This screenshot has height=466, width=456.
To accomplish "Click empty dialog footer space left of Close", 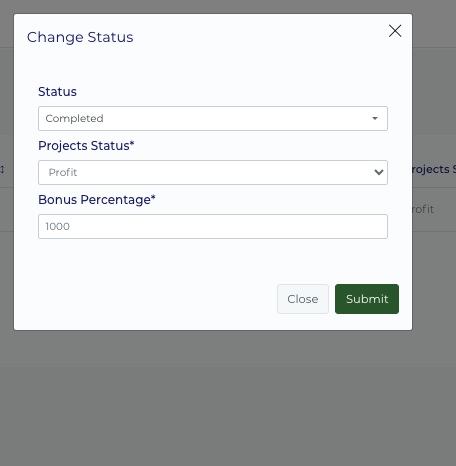I will point(145,299).
